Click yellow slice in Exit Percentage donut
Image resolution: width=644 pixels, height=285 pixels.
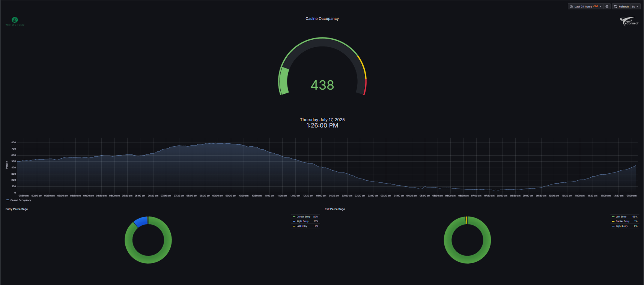coord(466,220)
